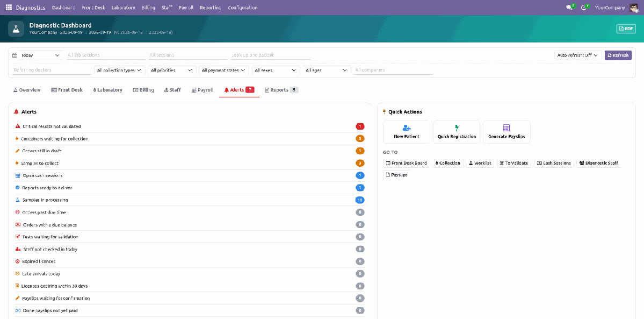Click the All companies field

[x=394, y=70]
